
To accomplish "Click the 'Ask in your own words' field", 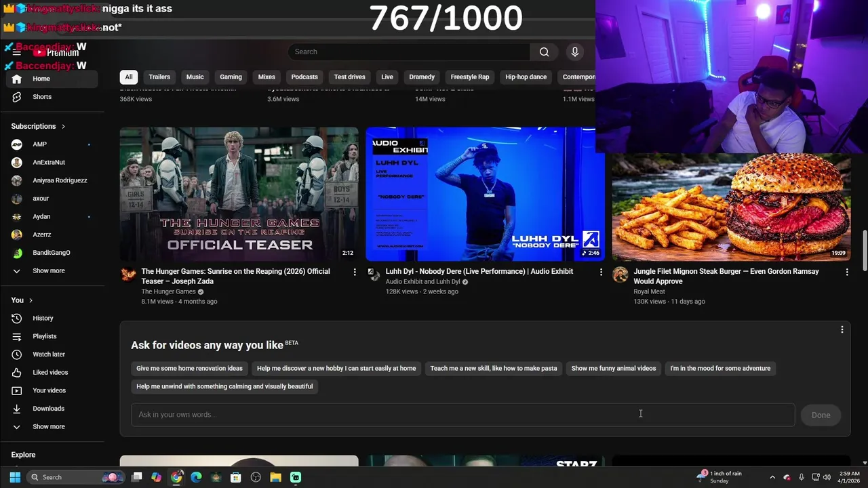I will pyautogui.click(x=463, y=415).
